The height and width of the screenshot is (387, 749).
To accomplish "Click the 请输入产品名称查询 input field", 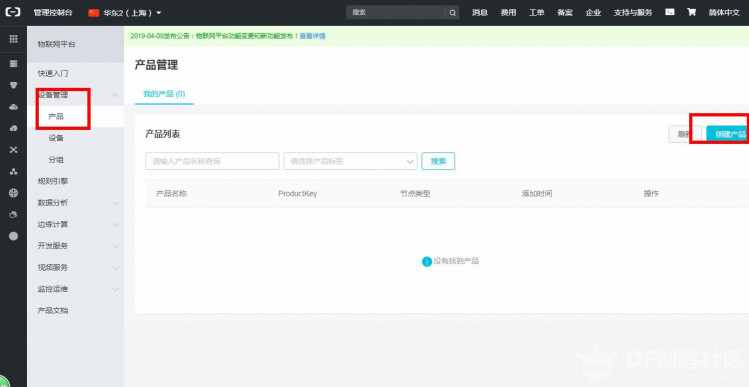I will (212, 161).
